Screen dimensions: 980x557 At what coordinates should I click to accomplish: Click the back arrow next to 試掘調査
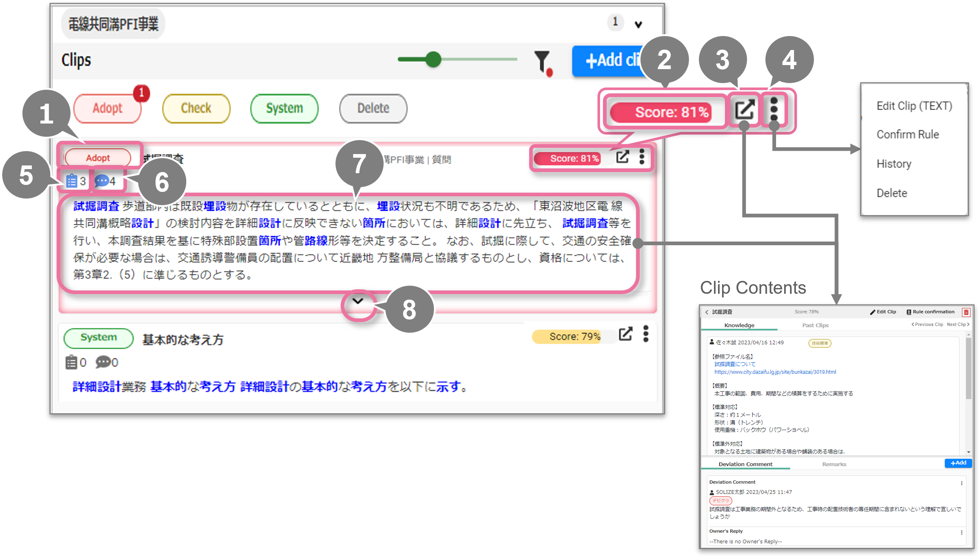pyautogui.click(x=707, y=312)
